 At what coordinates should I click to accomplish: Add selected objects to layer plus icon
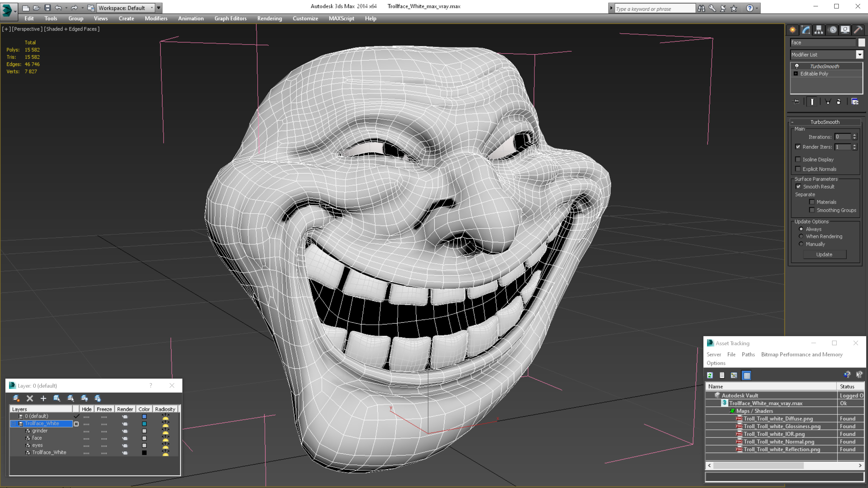click(43, 399)
